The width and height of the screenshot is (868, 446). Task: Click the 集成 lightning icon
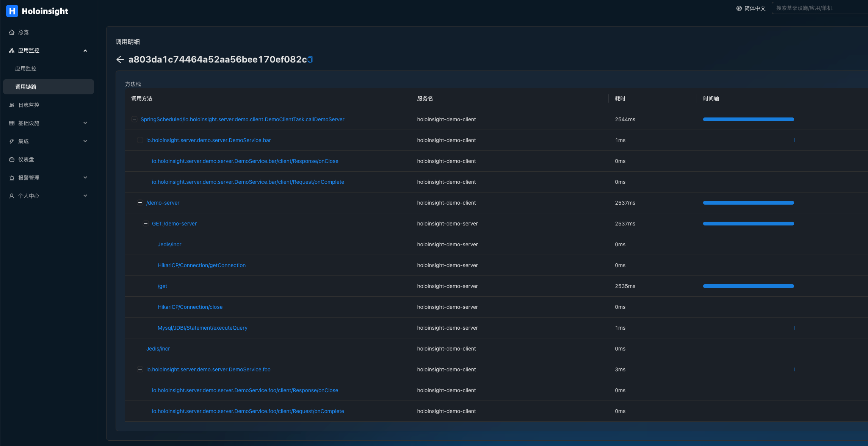[x=12, y=141]
